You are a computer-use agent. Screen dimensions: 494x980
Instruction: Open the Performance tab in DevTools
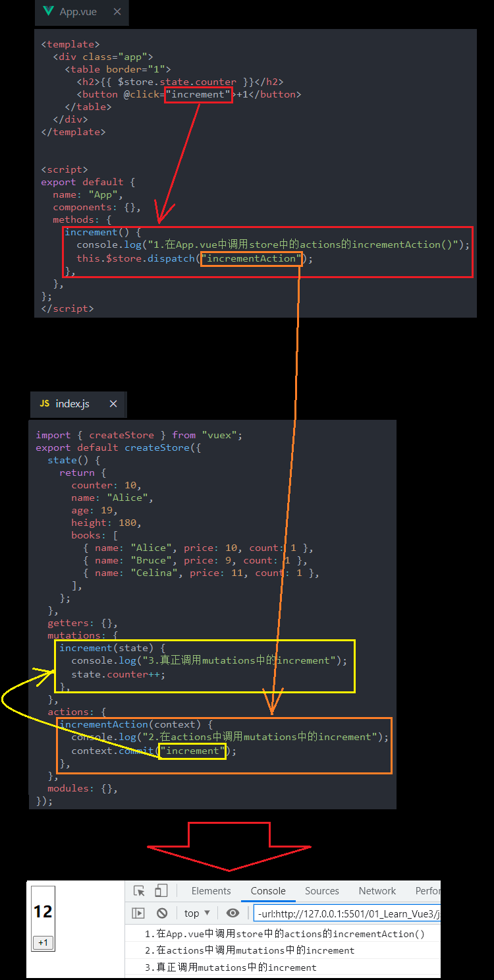(x=428, y=891)
